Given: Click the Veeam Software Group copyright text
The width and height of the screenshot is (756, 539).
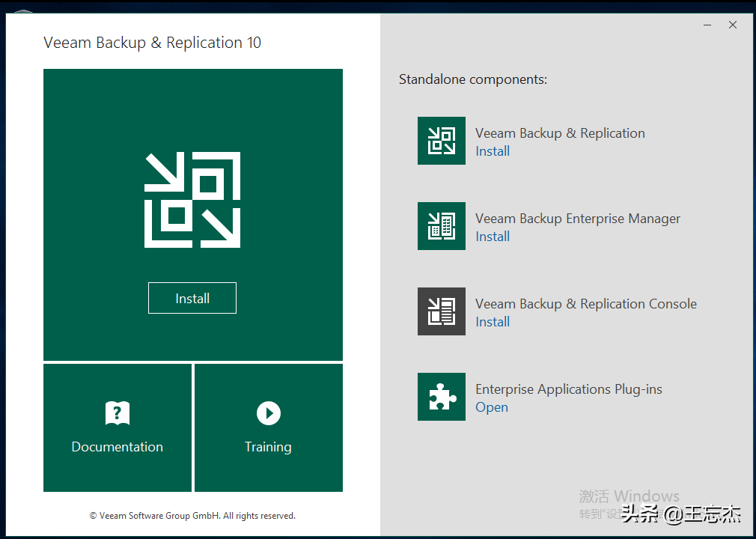Looking at the screenshot, I should (192, 515).
